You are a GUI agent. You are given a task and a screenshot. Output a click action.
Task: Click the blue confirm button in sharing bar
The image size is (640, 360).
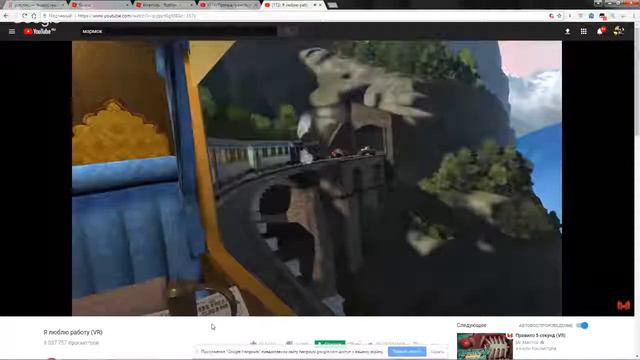tap(407, 351)
